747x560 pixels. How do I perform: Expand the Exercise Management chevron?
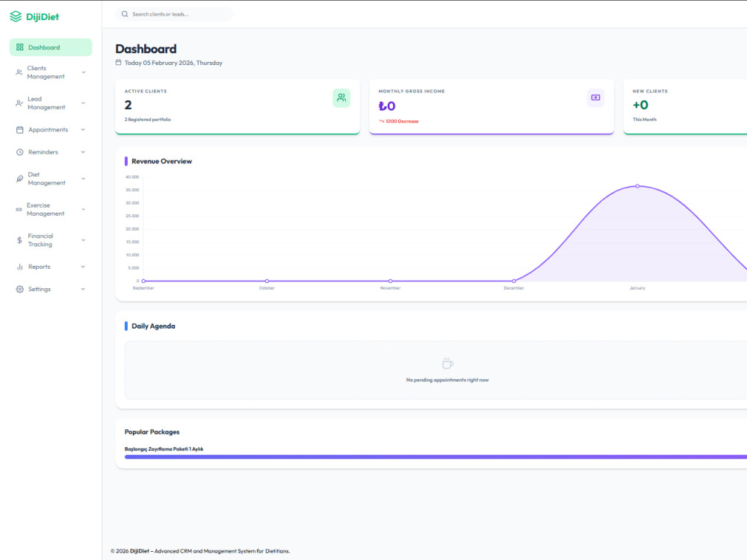(84, 210)
